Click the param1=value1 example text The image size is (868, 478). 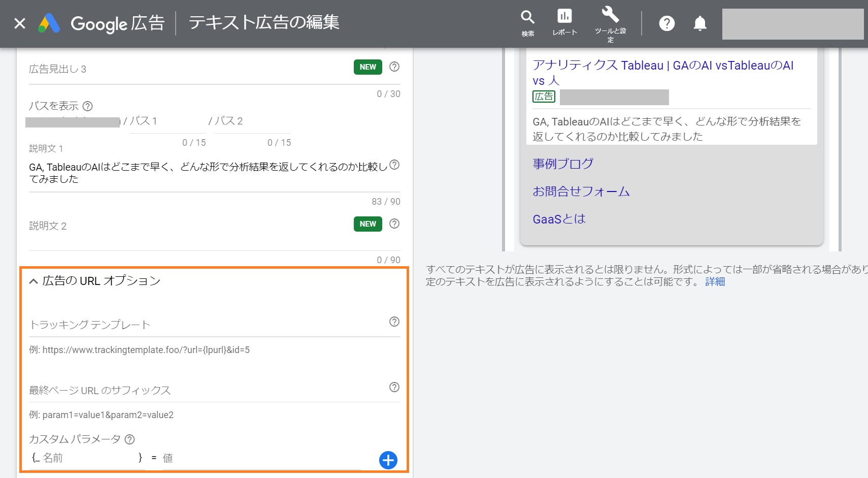(x=108, y=415)
